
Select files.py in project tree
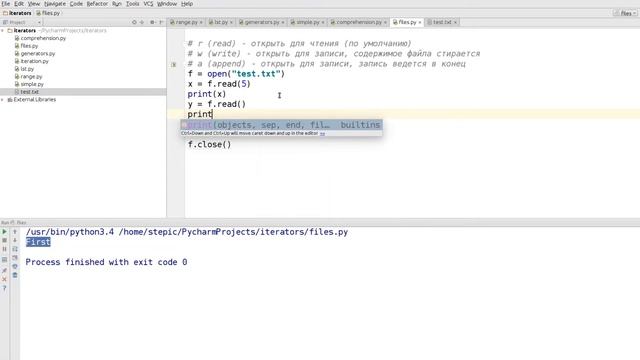tap(26, 46)
